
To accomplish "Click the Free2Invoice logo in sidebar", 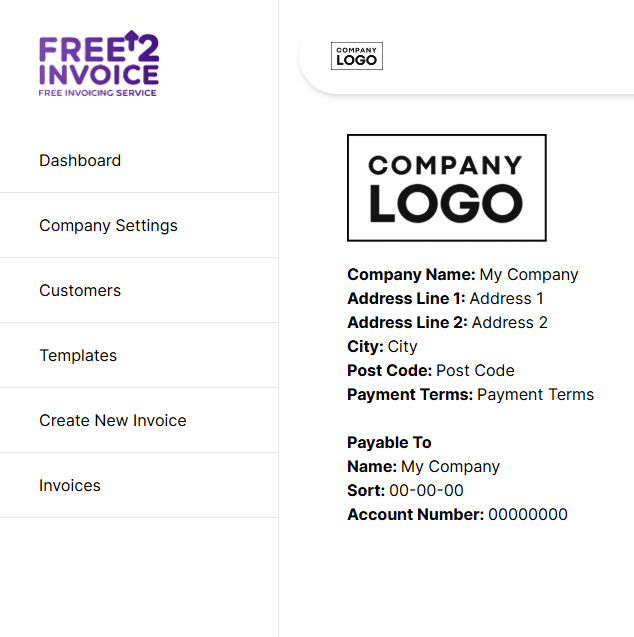I will click(x=98, y=65).
